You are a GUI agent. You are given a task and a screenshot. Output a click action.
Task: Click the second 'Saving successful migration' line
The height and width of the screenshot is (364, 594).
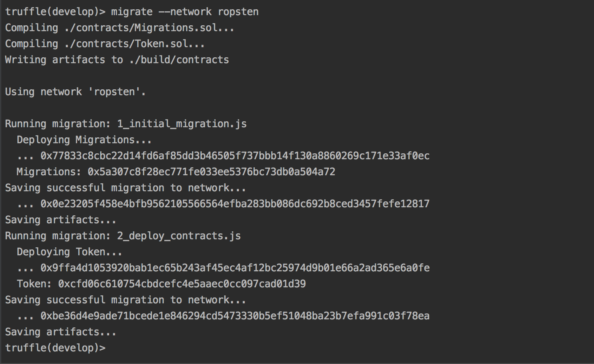125,300
